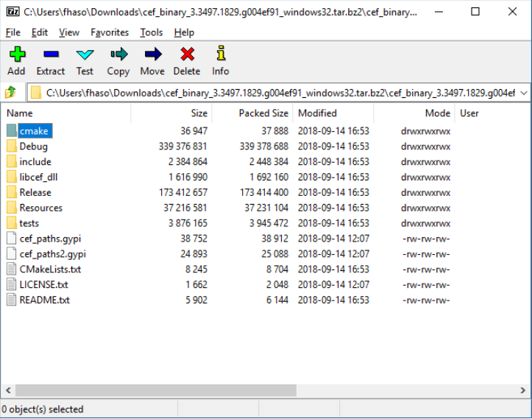Expand the address path dropdown
532x419 pixels.
[523, 93]
